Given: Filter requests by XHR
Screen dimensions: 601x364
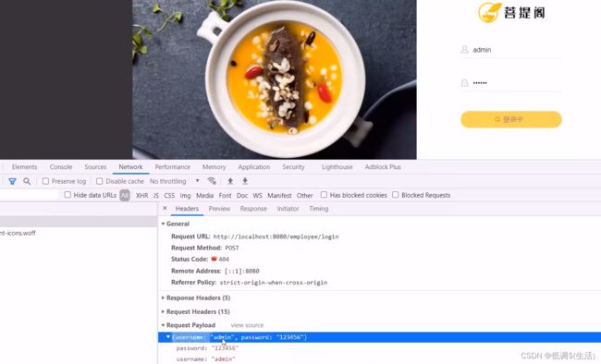Looking at the screenshot, I should point(142,196).
